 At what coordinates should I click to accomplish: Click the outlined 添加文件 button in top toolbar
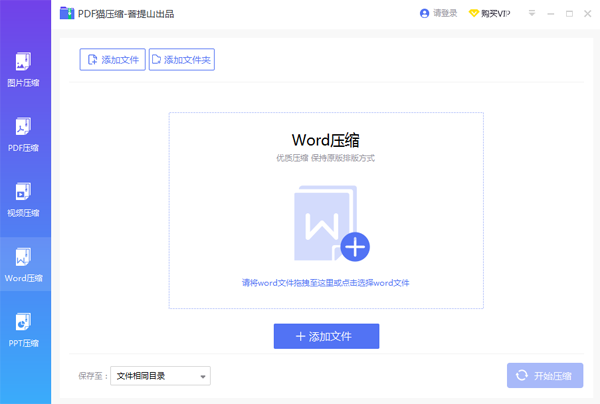coord(112,60)
